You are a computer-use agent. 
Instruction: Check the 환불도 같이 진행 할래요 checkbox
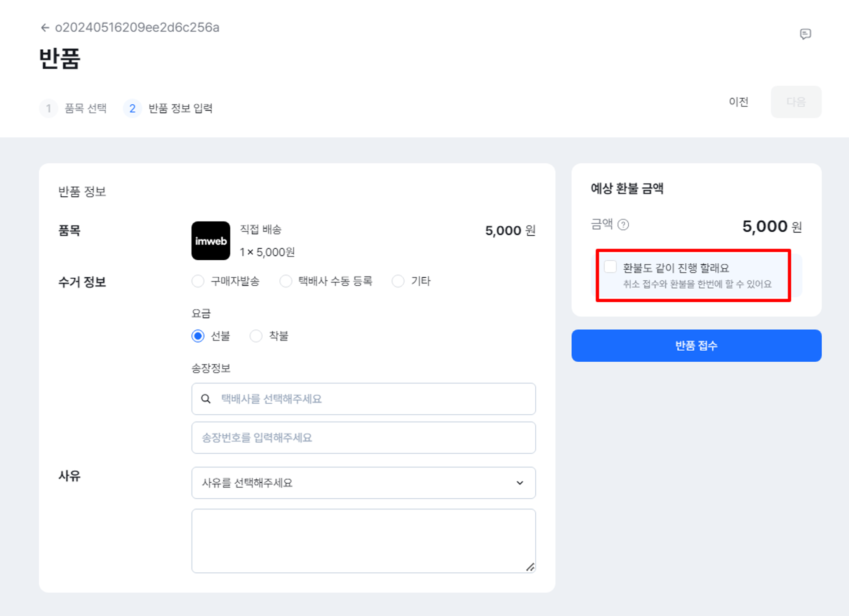[610, 267]
